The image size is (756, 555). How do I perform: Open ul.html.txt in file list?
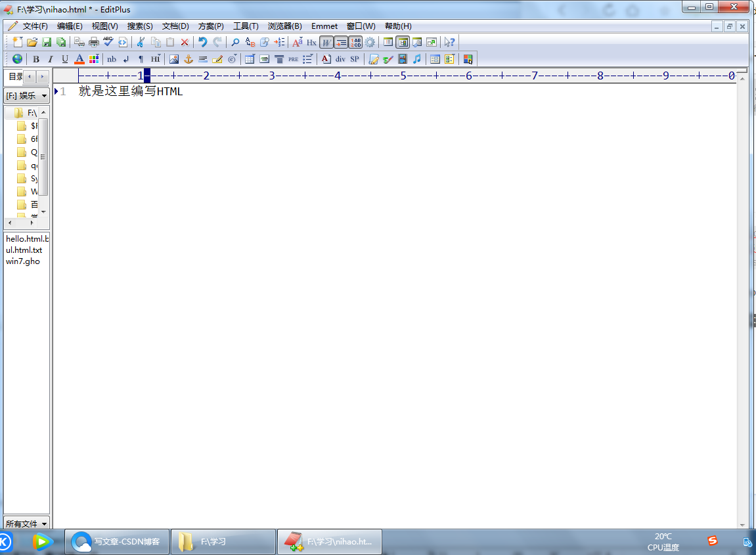(24, 250)
